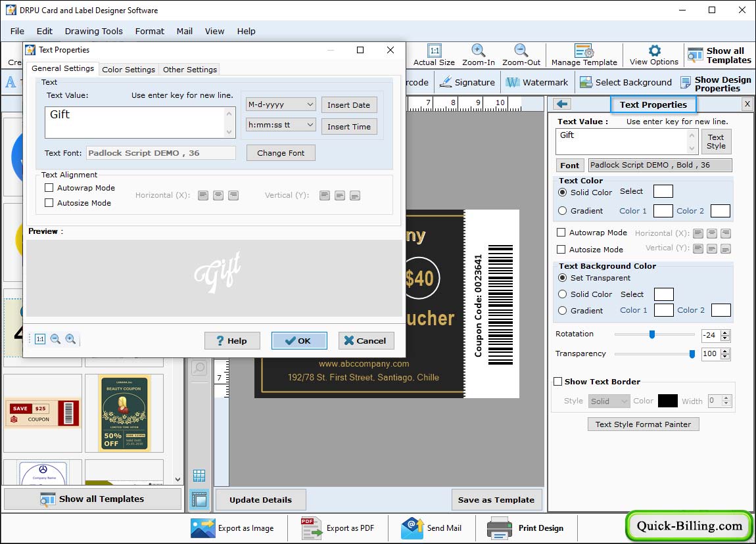Open the File menu
The image size is (756, 544).
tap(17, 31)
